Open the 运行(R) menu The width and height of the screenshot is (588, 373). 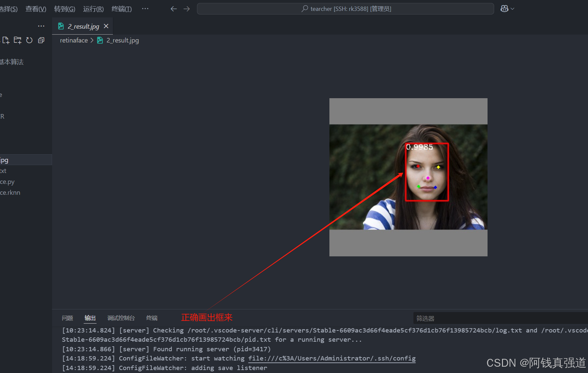tap(93, 9)
